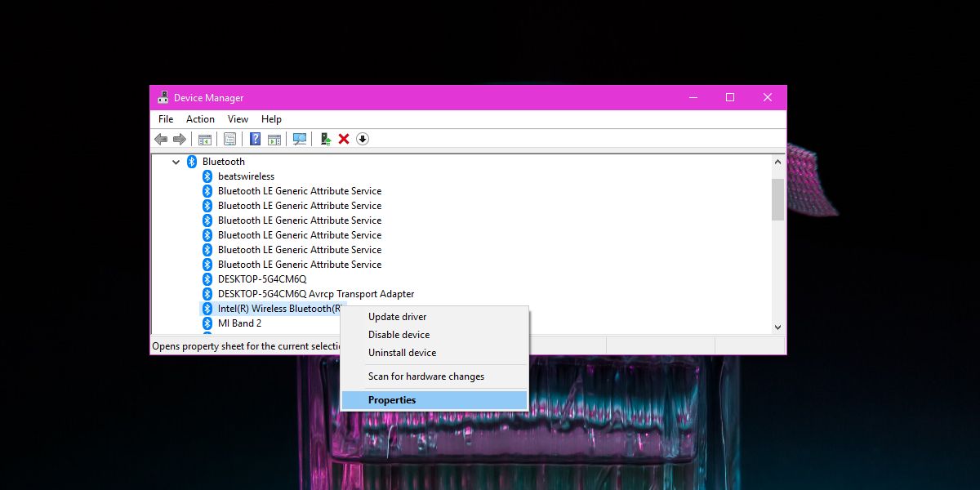Viewport: 980px width, 490px height.
Task: Click the red X Uninstall device icon
Action: point(344,140)
